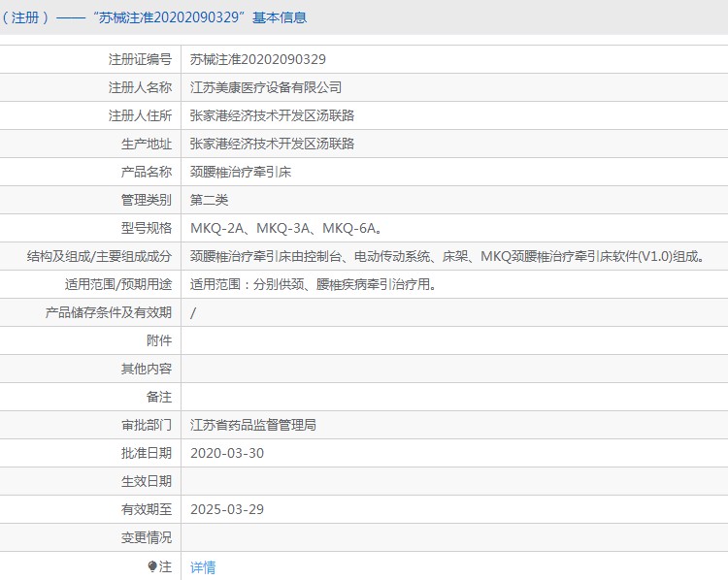Click the 注册人住所 address value
728x580 pixels.
pyautogui.click(x=272, y=115)
